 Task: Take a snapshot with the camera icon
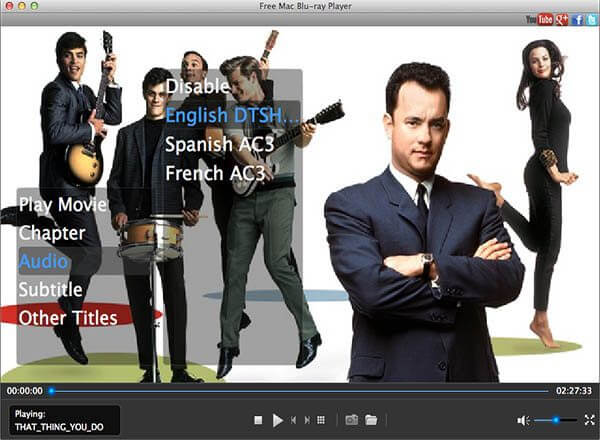352,420
